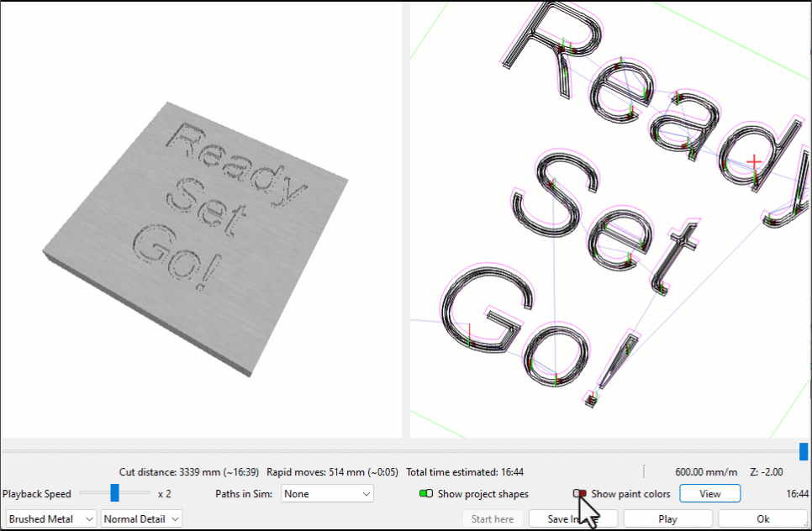Click the Playback Speed slider handle

pyautogui.click(x=114, y=493)
